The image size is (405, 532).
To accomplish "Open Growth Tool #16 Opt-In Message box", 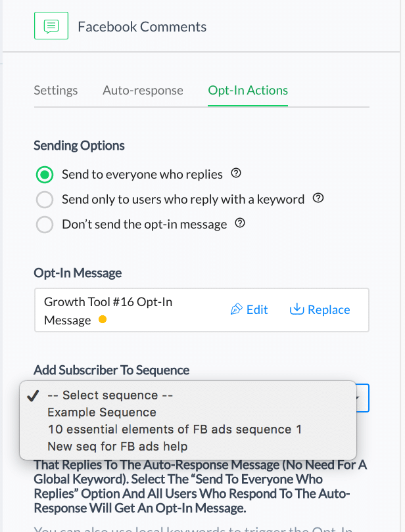I will 202,310.
